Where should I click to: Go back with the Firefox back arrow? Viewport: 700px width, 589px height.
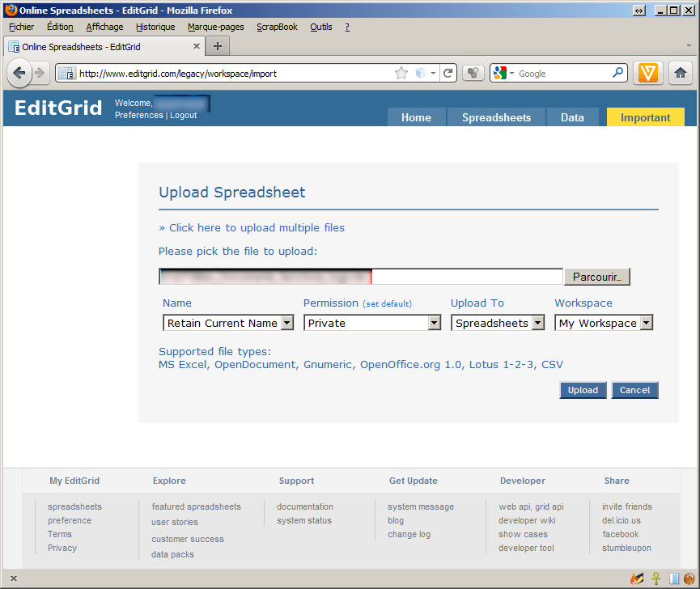19,73
